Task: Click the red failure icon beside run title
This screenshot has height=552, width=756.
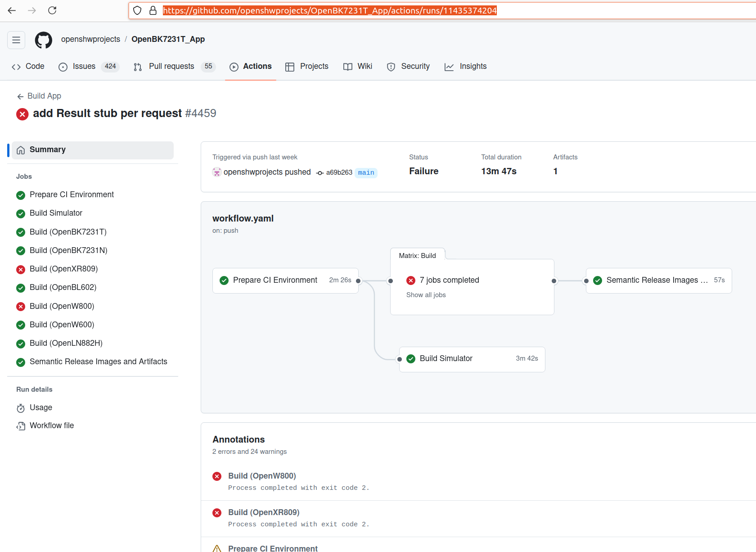Action: [22, 114]
